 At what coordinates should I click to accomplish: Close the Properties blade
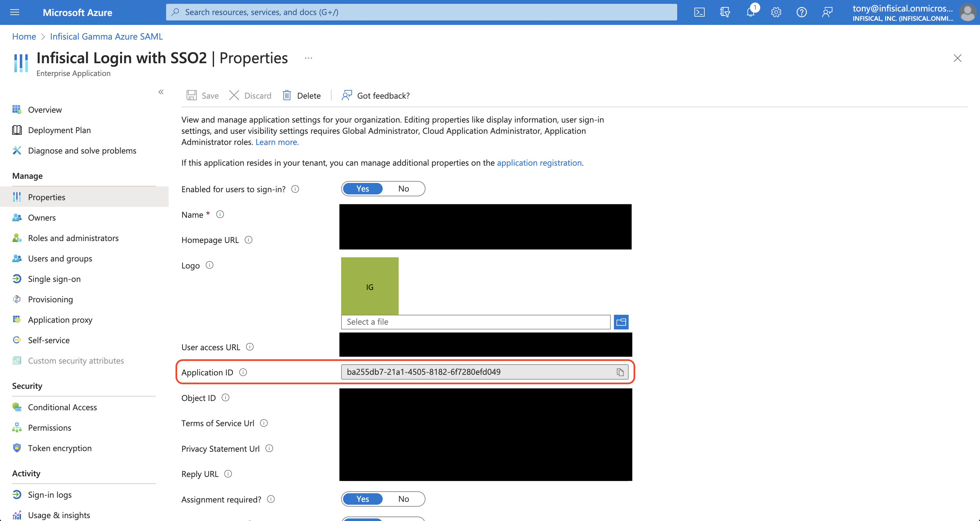point(957,58)
